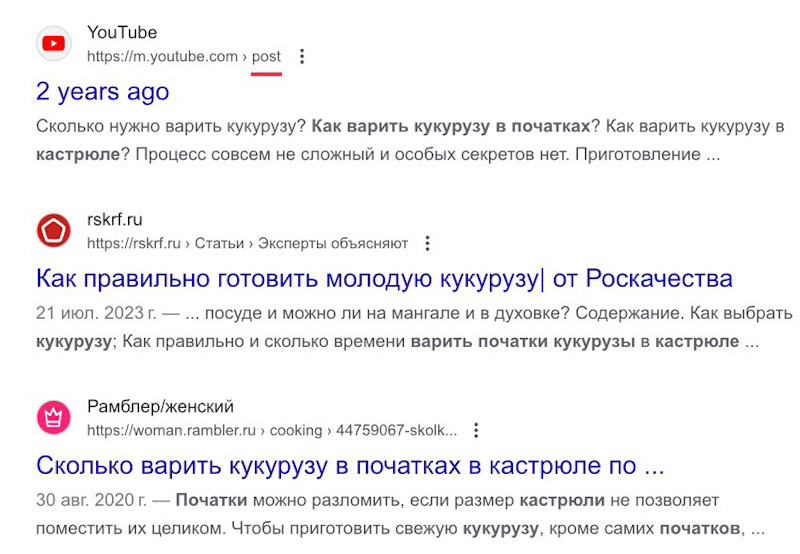Open three-dot menu beside rskrf.ru URL
The width and height of the screenshot is (800, 554).
click(x=428, y=243)
